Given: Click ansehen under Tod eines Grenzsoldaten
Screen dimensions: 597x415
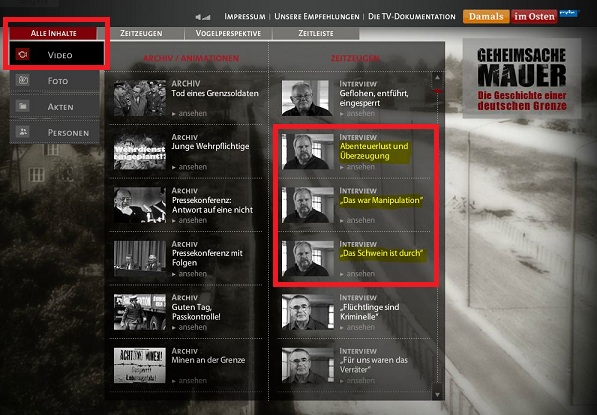Looking at the screenshot, I should (190, 113).
